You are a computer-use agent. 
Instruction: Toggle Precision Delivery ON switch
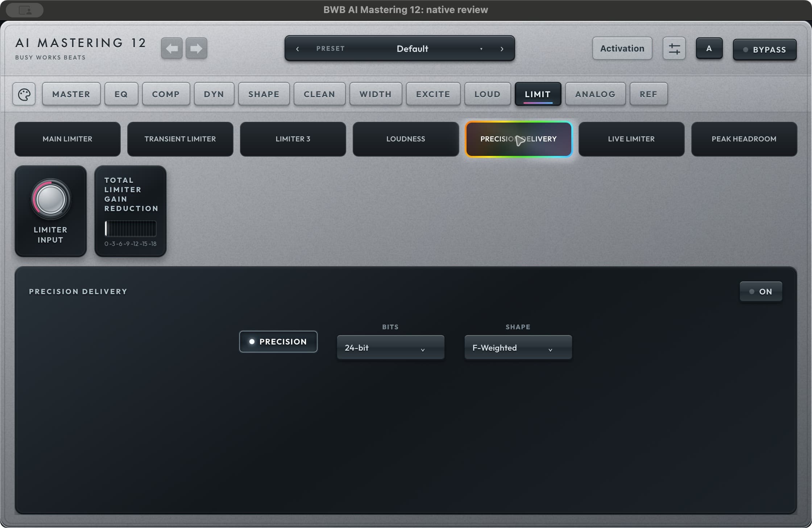[761, 292]
